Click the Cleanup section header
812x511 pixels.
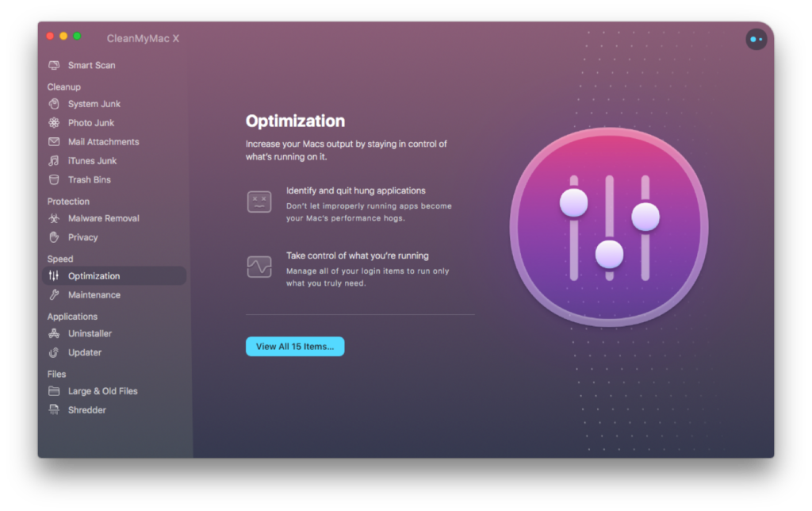point(63,86)
